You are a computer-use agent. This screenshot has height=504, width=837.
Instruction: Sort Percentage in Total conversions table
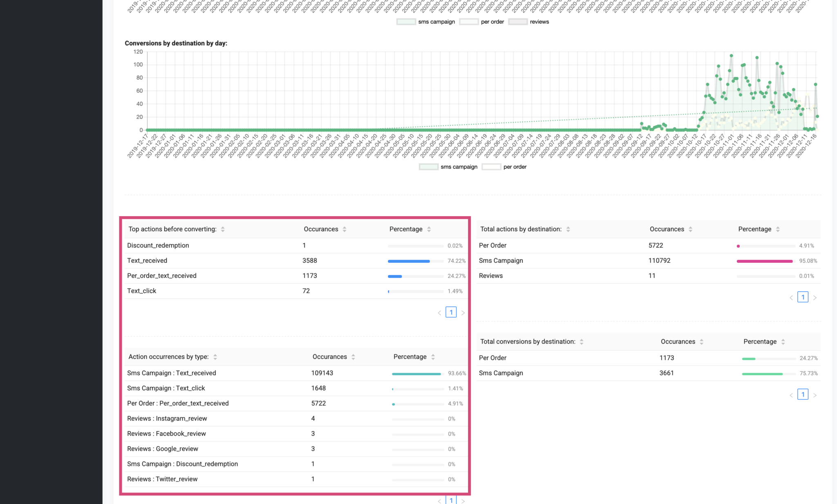point(783,342)
